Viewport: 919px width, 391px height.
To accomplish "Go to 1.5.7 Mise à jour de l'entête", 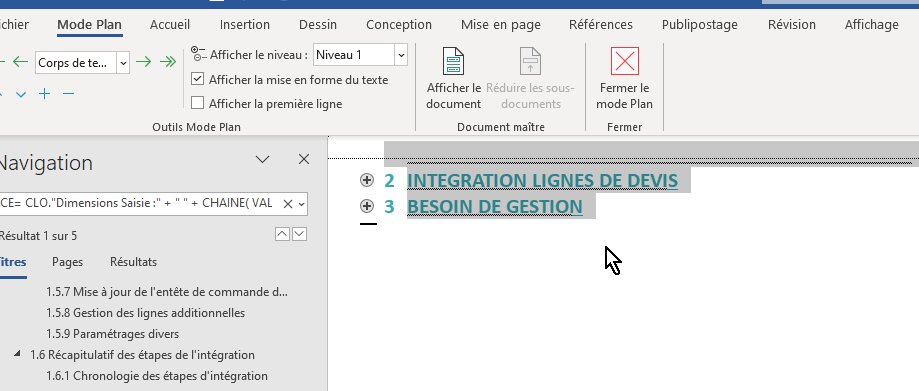I will click(x=167, y=291).
